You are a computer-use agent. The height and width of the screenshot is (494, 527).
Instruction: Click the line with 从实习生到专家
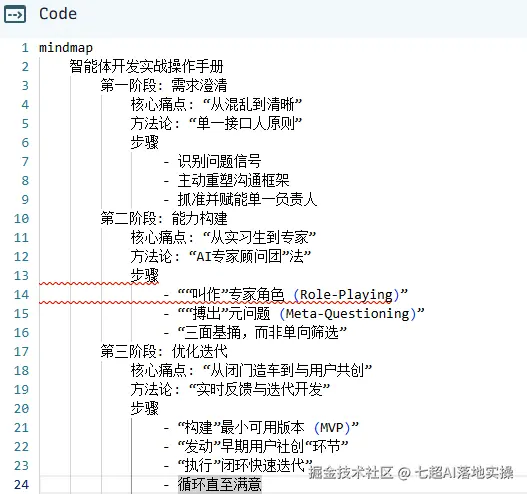pyautogui.click(x=223, y=238)
